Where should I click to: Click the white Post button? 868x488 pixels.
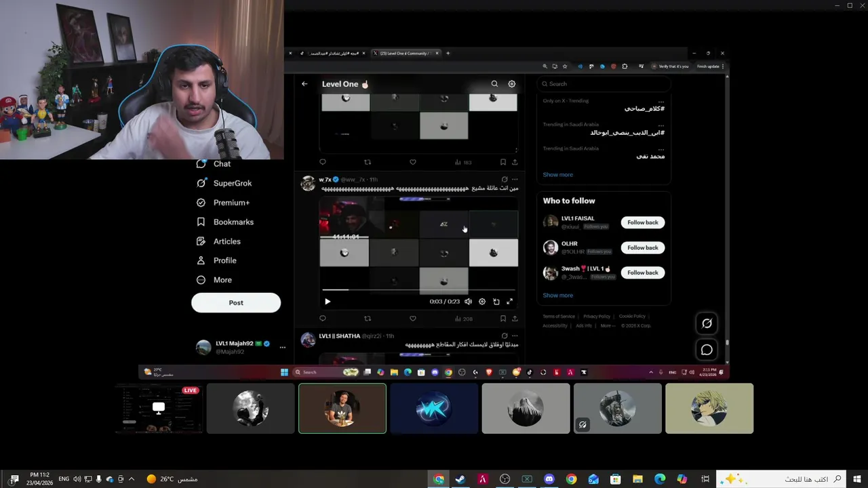[x=236, y=303]
